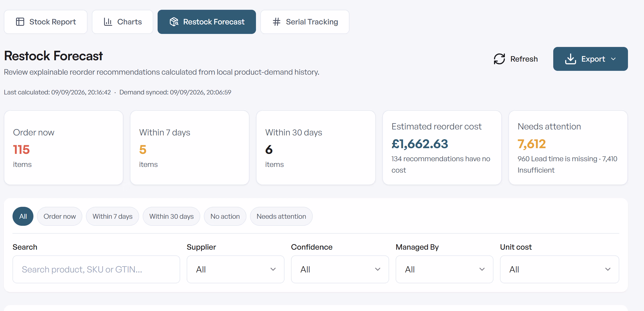Click the Stock Report table icon
The width and height of the screenshot is (644, 311).
click(20, 22)
